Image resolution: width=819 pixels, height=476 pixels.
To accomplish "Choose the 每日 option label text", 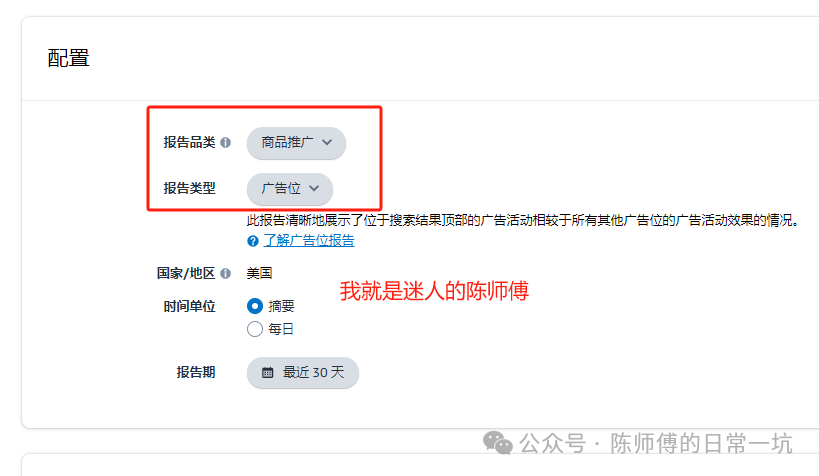I will point(281,329).
